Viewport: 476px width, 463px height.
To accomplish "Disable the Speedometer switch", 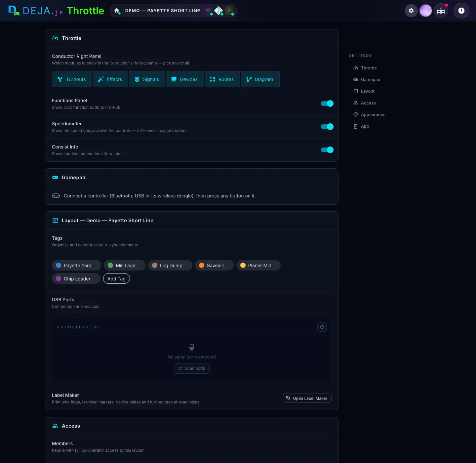I will tap(327, 127).
